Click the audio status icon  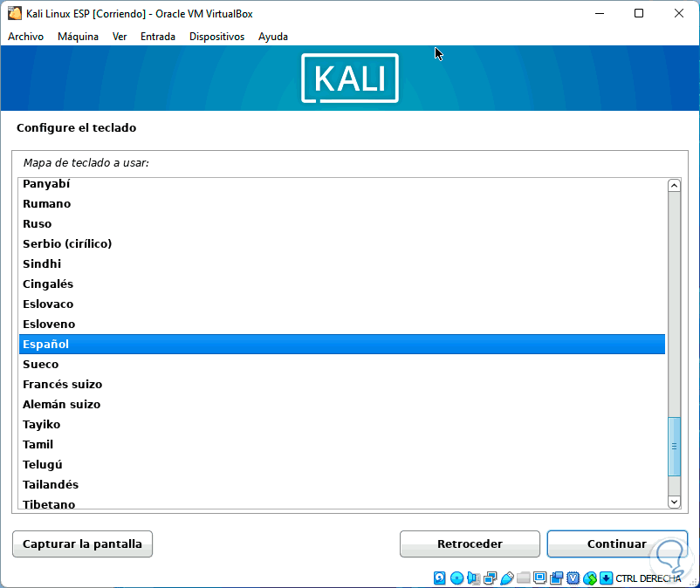click(473, 578)
